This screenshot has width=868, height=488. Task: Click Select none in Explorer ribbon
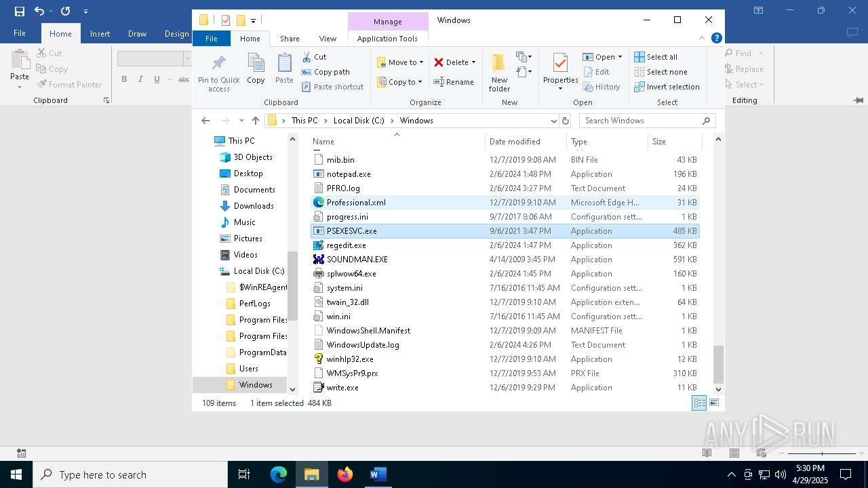pos(660,72)
